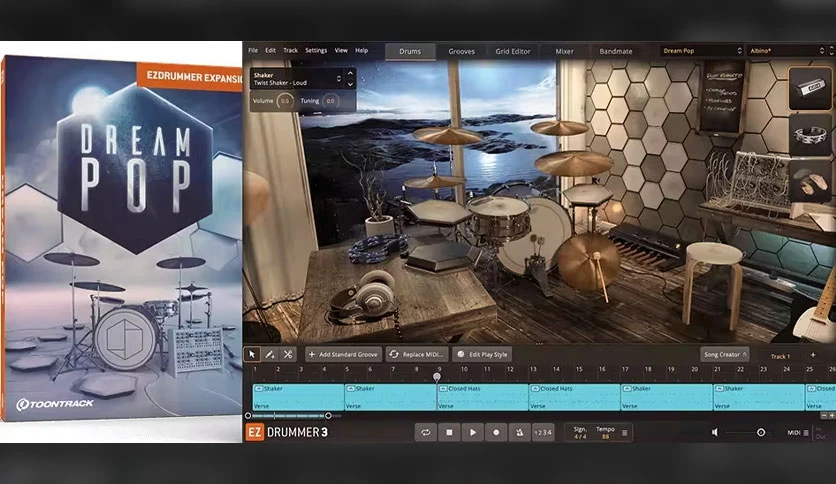The height and width of the screenshot is (484, 836).
Task: Select the Track 1 tab
Action: point(780,356)
